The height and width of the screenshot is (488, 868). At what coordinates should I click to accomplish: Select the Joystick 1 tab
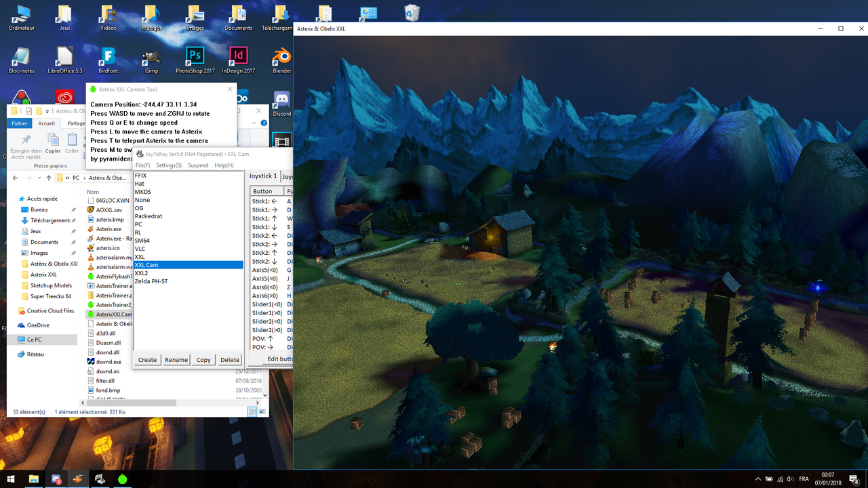coord(263,176)
